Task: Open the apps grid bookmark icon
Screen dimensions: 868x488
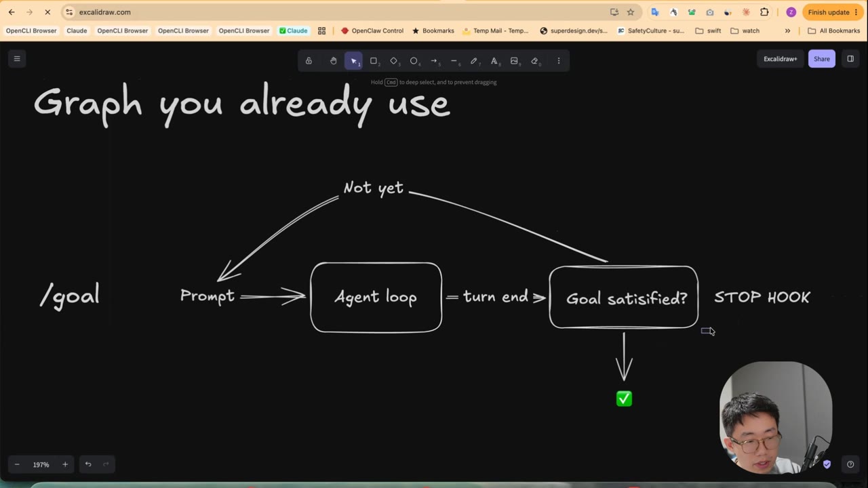Action: 322,30
